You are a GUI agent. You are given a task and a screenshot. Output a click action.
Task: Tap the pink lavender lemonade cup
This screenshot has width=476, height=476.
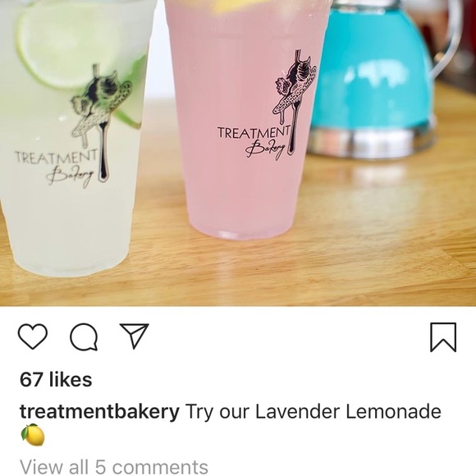tap(247, 121)
